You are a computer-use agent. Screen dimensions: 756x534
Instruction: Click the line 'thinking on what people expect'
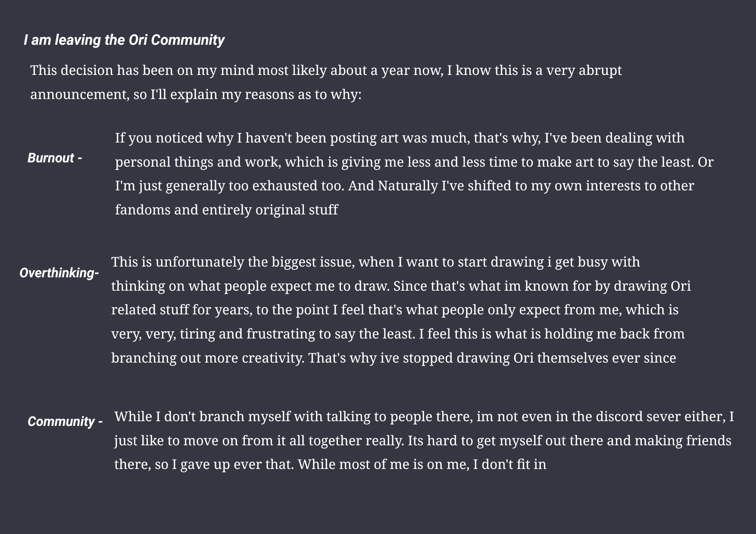401,286
